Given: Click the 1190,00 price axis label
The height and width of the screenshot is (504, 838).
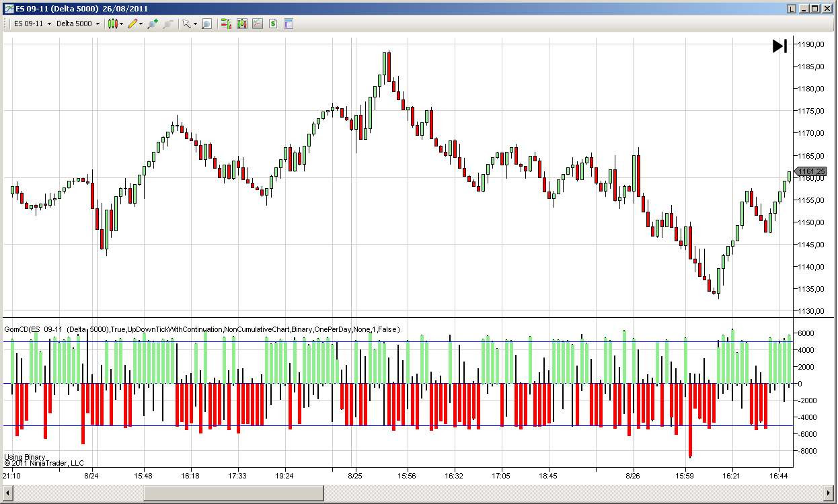Looking at the screenshot, I should [x=811, y=44].
